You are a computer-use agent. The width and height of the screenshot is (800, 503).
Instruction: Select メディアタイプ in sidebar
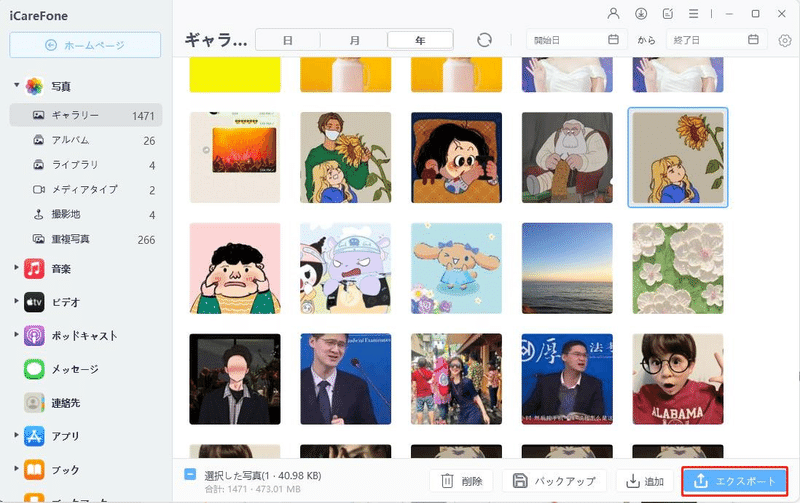point(86,189)
